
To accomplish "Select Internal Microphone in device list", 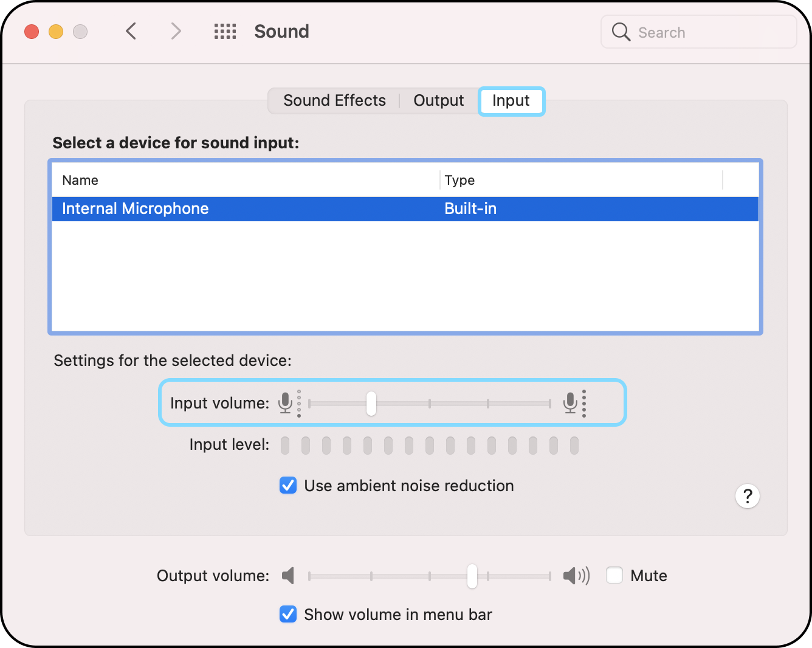I will [136, 209].
